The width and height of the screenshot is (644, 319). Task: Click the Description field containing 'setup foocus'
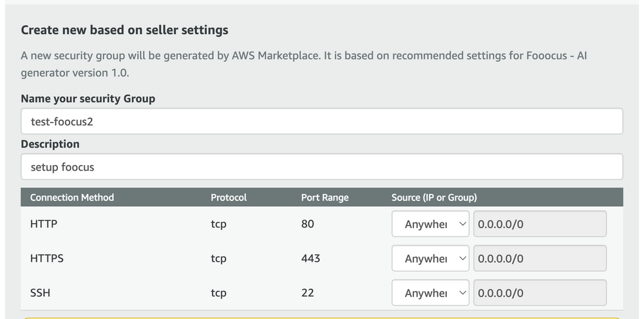pyautogui.click(x=321, y=167)
